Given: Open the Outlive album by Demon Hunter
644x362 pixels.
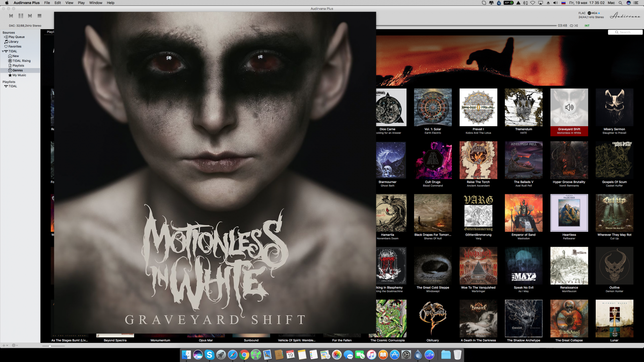Looking at the screenshot, I should pyautogui.click(x=614, y=265).
